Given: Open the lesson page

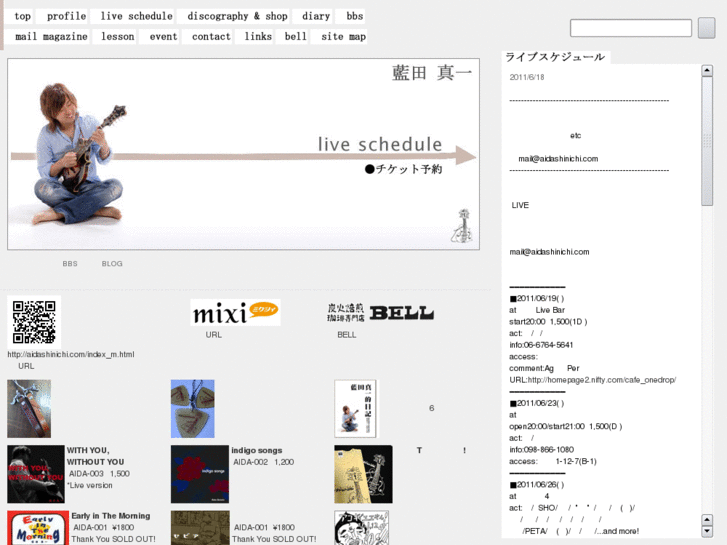Looking at the screenshot, I should click(x=118, y=37).
